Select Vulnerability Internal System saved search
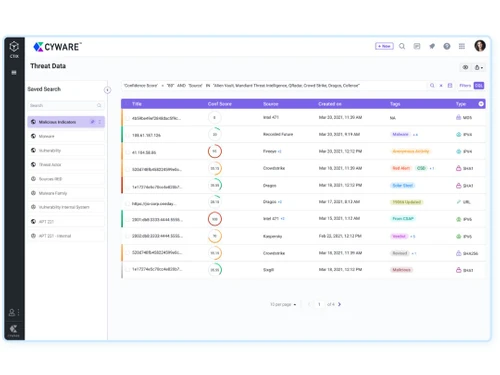The image size is (500, 375). tap(66, 207)
